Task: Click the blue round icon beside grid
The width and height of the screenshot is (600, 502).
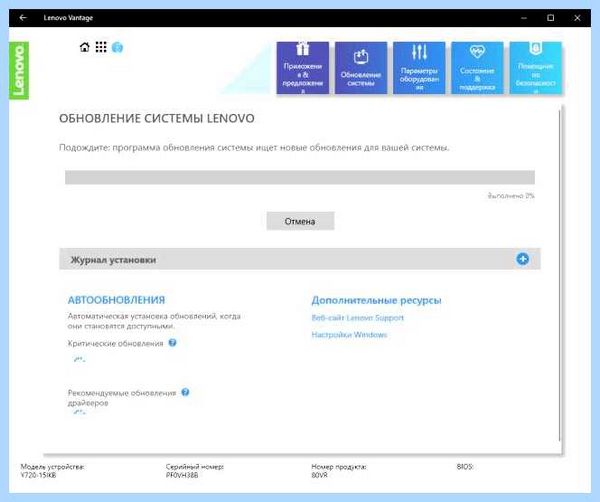Action: [117, 48]
